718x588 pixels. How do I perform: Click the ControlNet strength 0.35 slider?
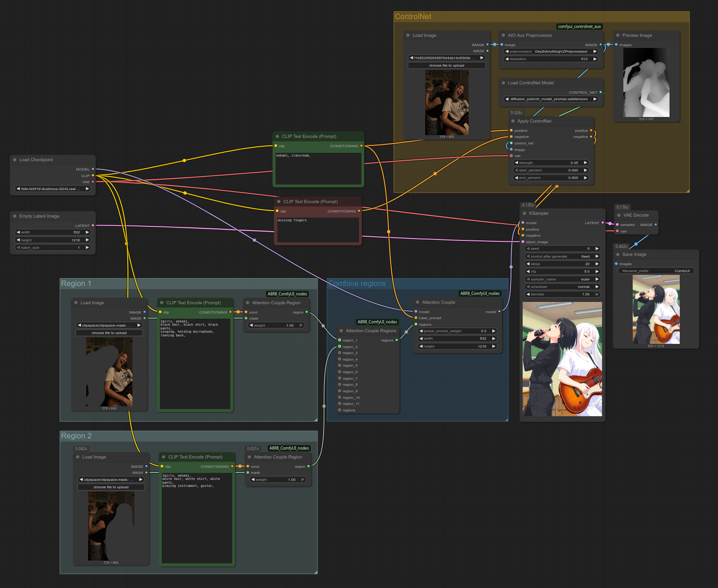(x=551, y=163)
